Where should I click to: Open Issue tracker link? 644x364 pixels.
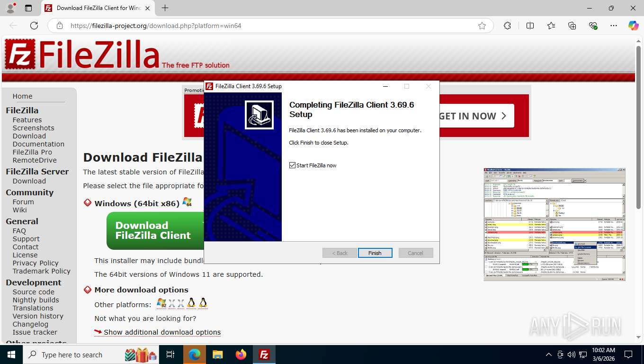pos(35,332)
